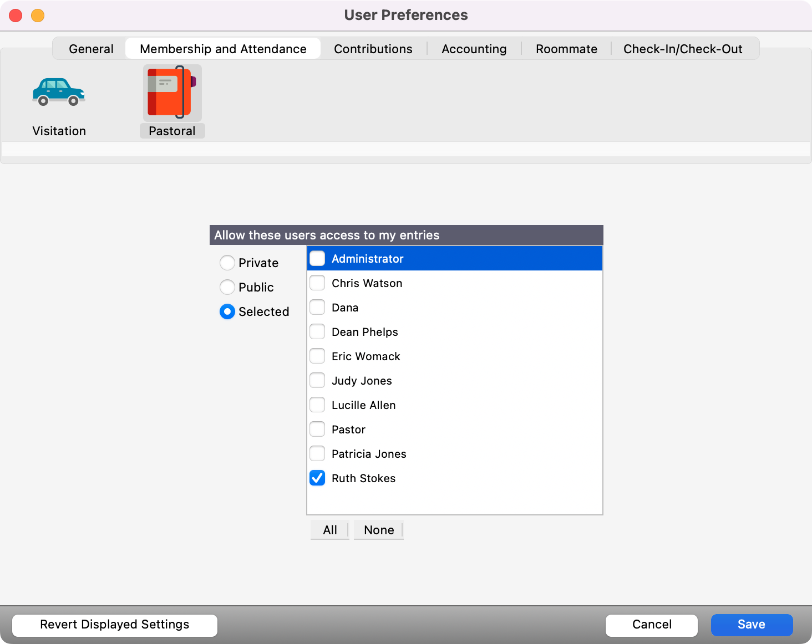
Task: Enable access for Dana
Action: 317,307
